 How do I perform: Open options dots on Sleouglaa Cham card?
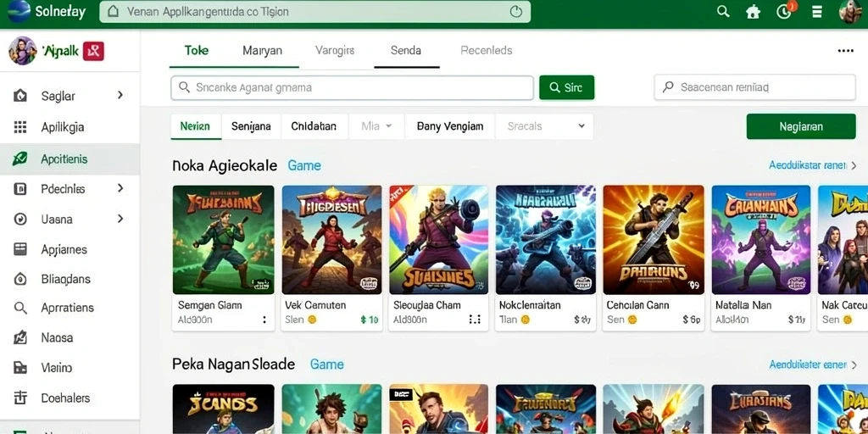point(475,320)
